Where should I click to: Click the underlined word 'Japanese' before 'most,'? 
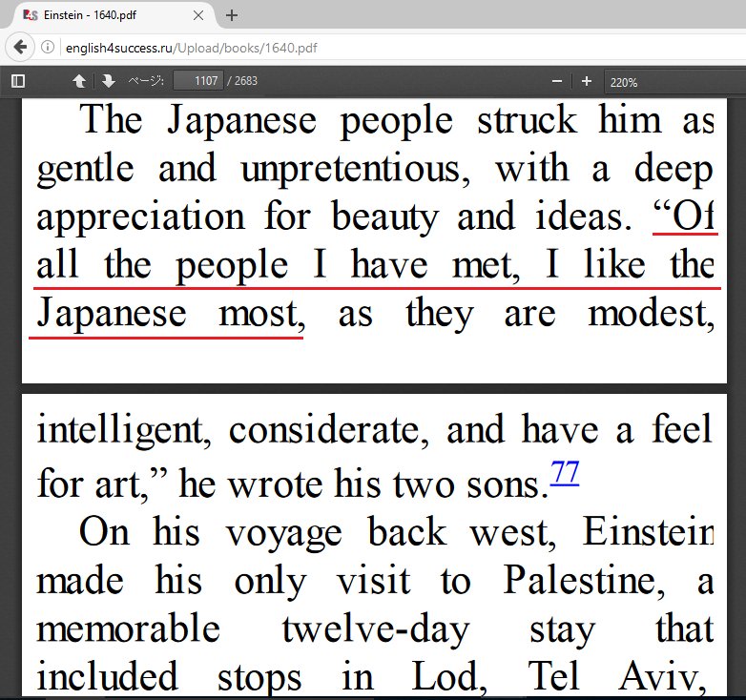click(x=112, y=314)
